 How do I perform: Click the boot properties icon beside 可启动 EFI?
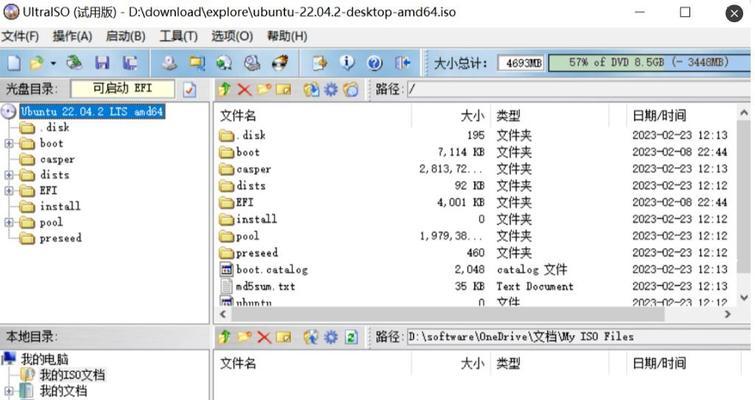(x=190, y=89)
